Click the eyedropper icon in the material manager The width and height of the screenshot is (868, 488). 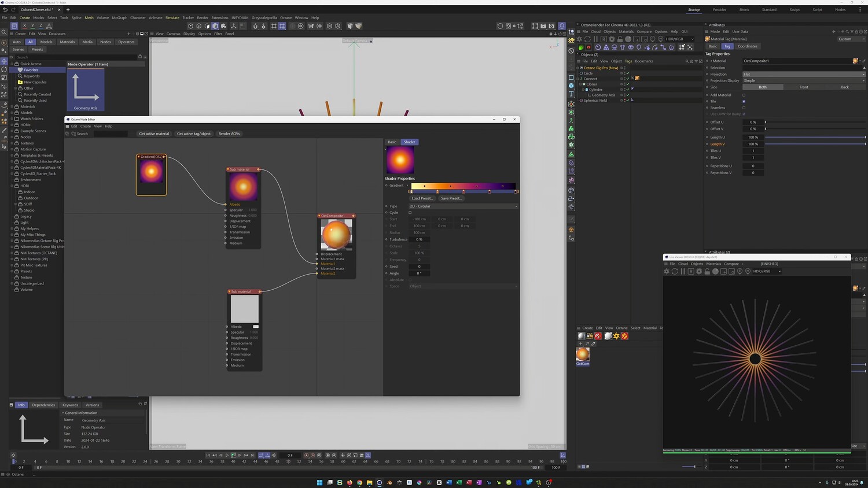click(x=593, y=344)
